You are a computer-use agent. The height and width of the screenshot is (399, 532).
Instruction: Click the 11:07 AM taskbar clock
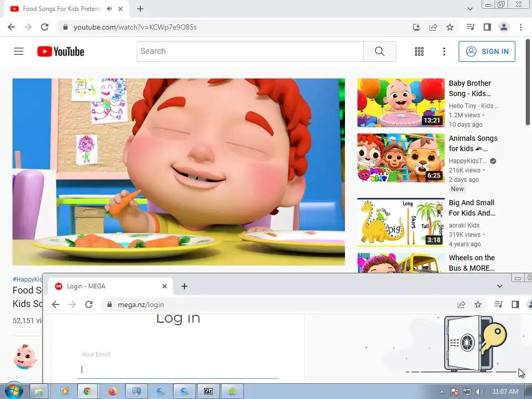click(x=505, y=392)
